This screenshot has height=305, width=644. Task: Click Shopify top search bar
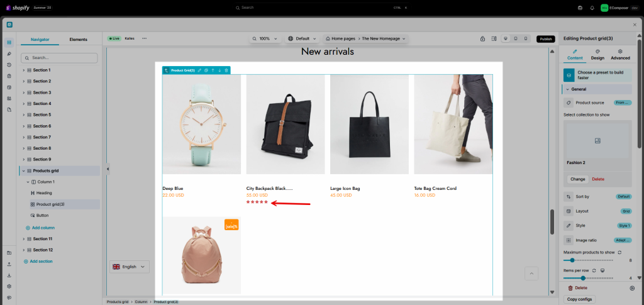click(321, 8)
